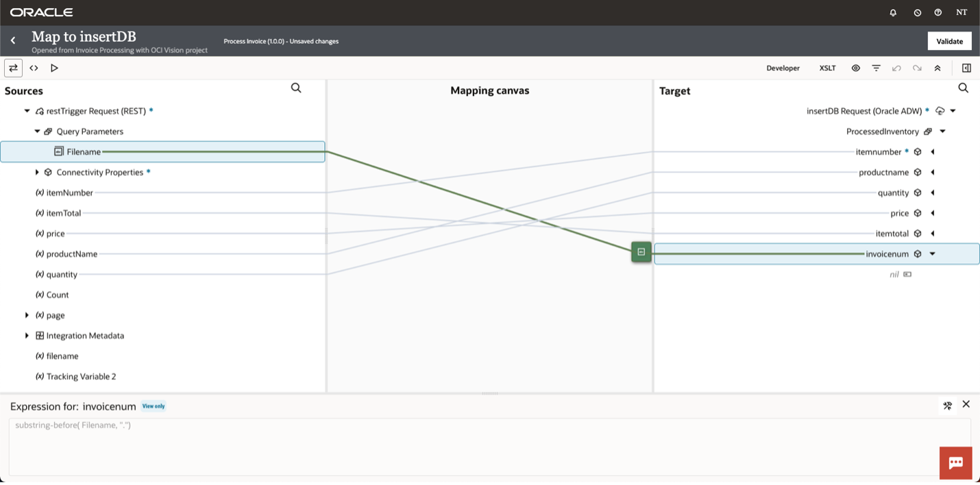Viewport: 980px width, 485px height.
Task: Open the filter icon on the mapper toolbar
Action: point(876,68)
